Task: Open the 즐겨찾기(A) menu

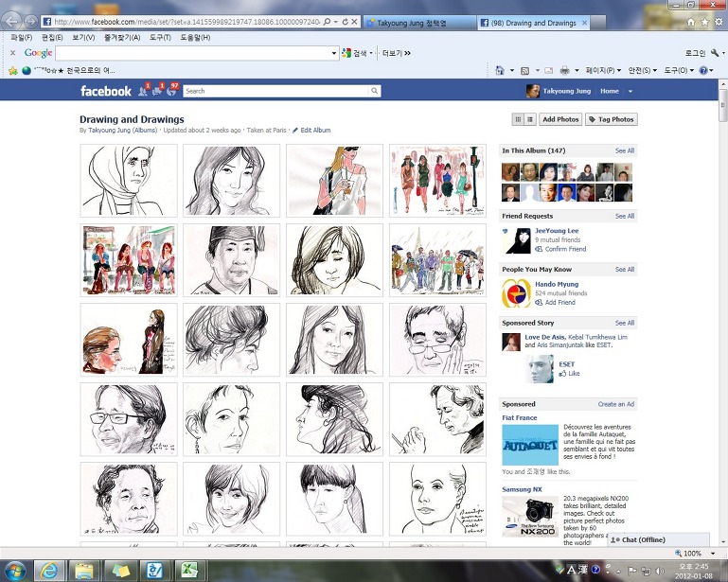Action: (x=122, y=37)
